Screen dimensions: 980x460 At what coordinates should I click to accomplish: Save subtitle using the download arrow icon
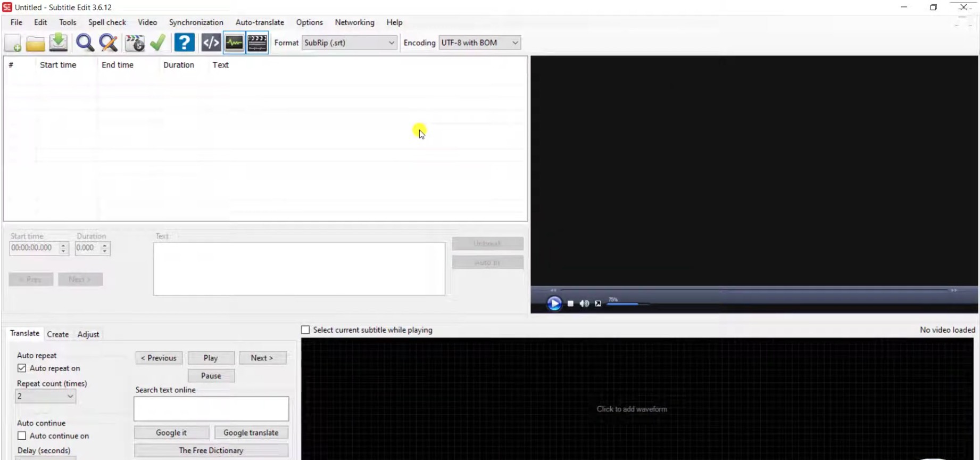click(59, 43)
